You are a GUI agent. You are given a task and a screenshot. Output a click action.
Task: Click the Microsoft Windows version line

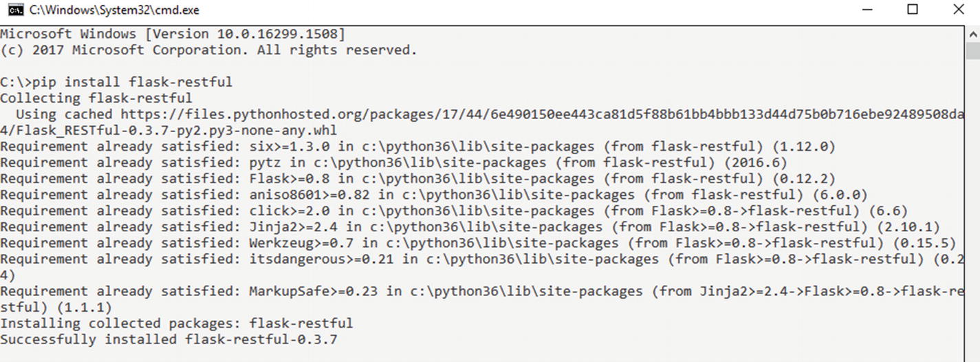coord(173,34)
